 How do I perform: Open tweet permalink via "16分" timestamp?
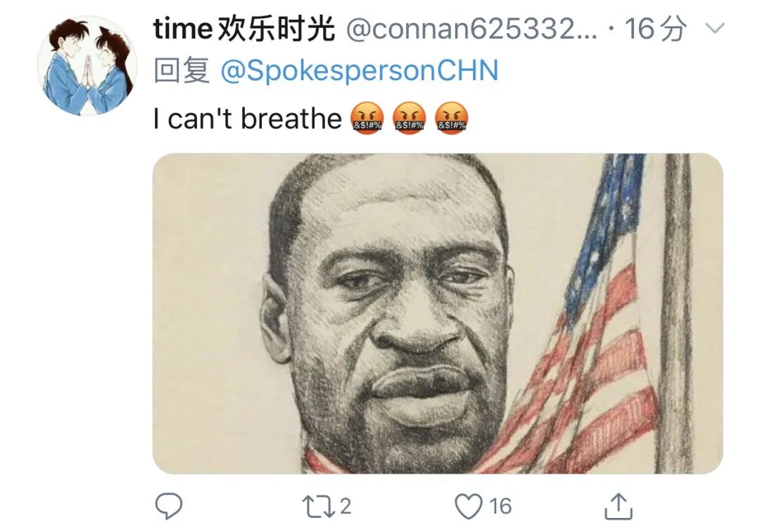(x=655, y=29)
